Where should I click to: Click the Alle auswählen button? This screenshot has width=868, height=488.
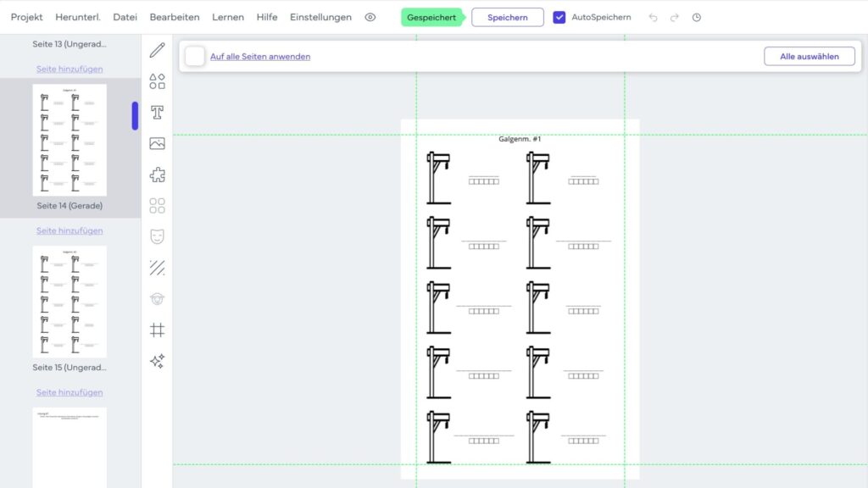[x=810, y=57]
